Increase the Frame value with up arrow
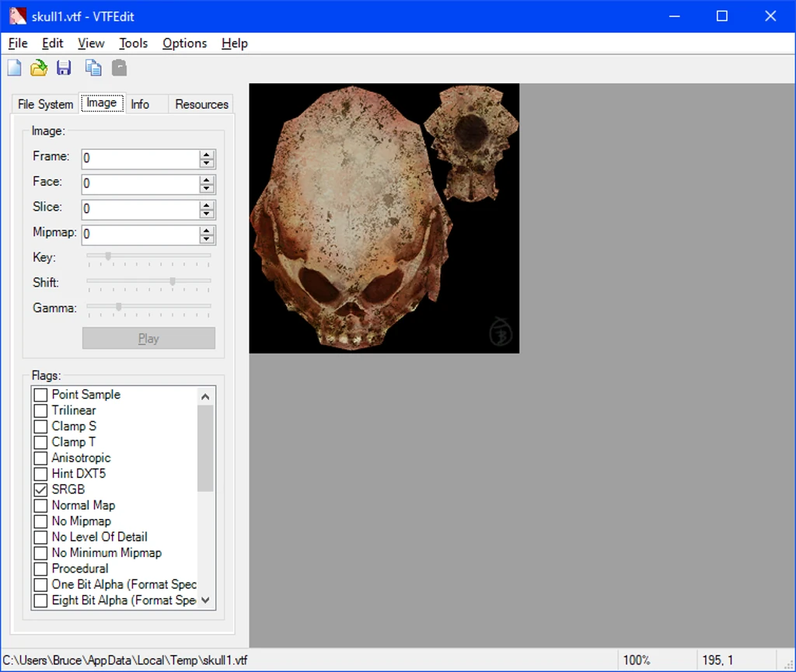This screenshot has height=672, width=796. pos(206,155)
